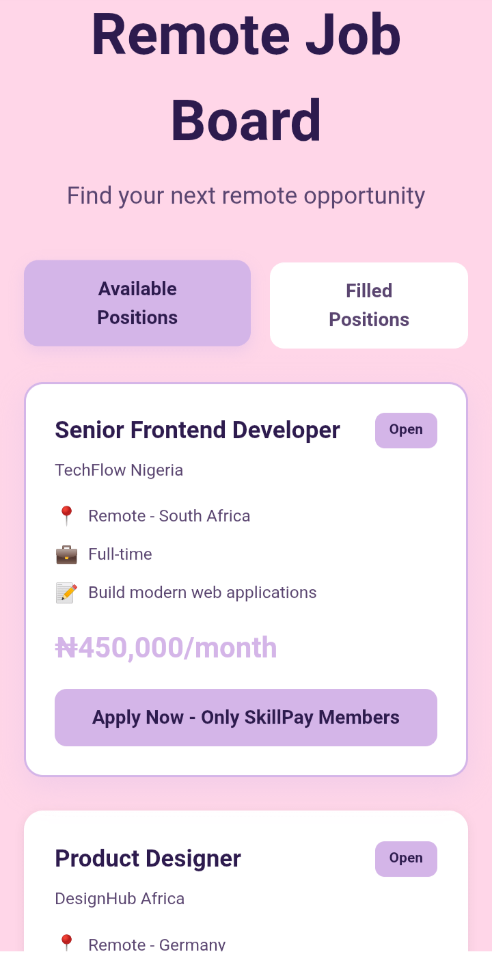Click the Open badge on Senior Frontend Developer
This screenshot has width=492, height=980.
coord(406,431)
